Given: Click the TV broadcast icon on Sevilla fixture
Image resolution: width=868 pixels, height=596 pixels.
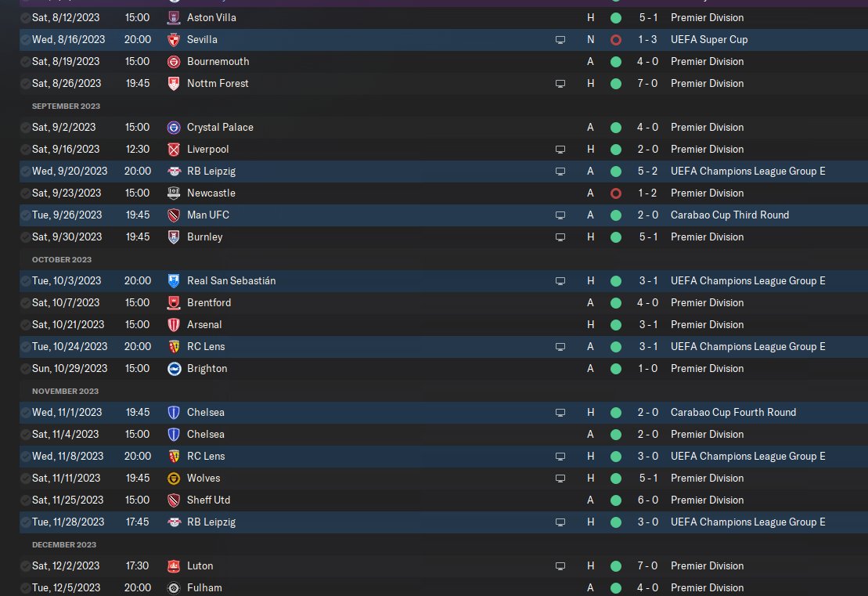Looking at the screenshot, I should (x=560, y=39).
